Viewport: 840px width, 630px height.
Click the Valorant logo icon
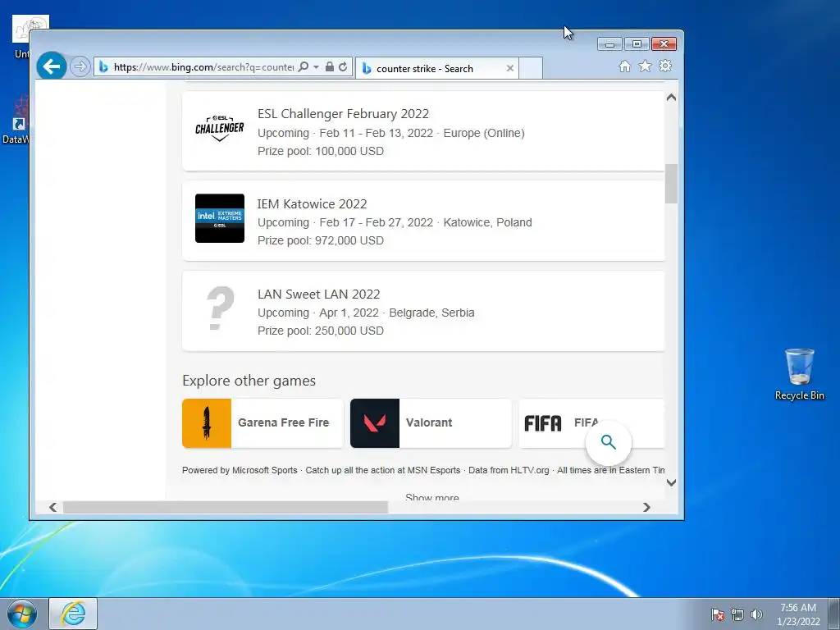(x=375, y=422)
